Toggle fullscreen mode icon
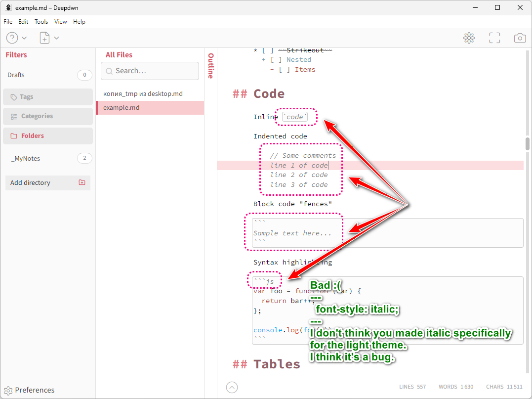The image size is (532, 399). coord(494,38)
